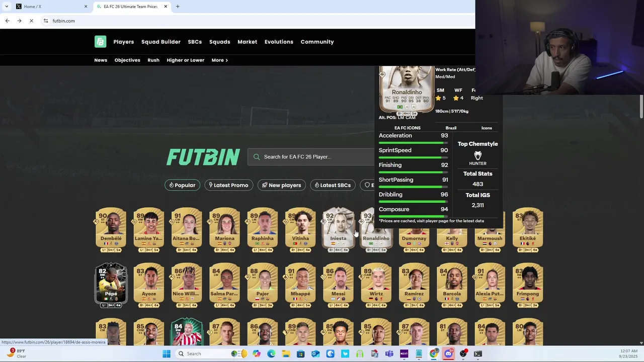The image size is (644, 362).
Task: Open Discord from the taskbar
Action: point(448,353)
